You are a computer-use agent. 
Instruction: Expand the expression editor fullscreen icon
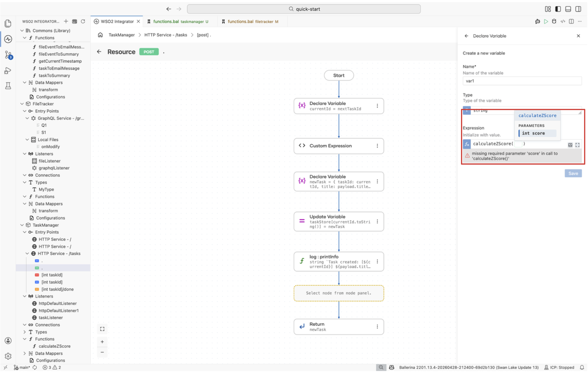click(577, 145)
